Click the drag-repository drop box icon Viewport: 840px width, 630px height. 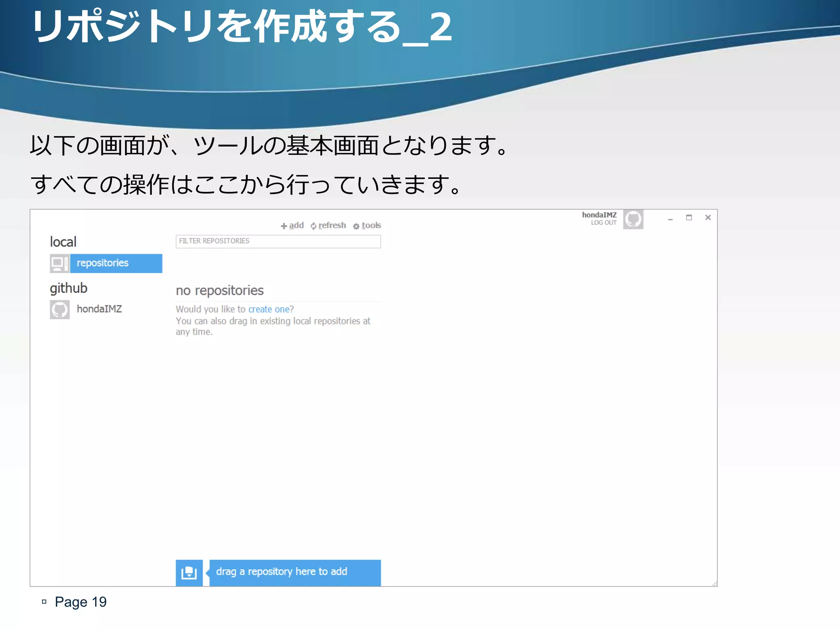189,573
